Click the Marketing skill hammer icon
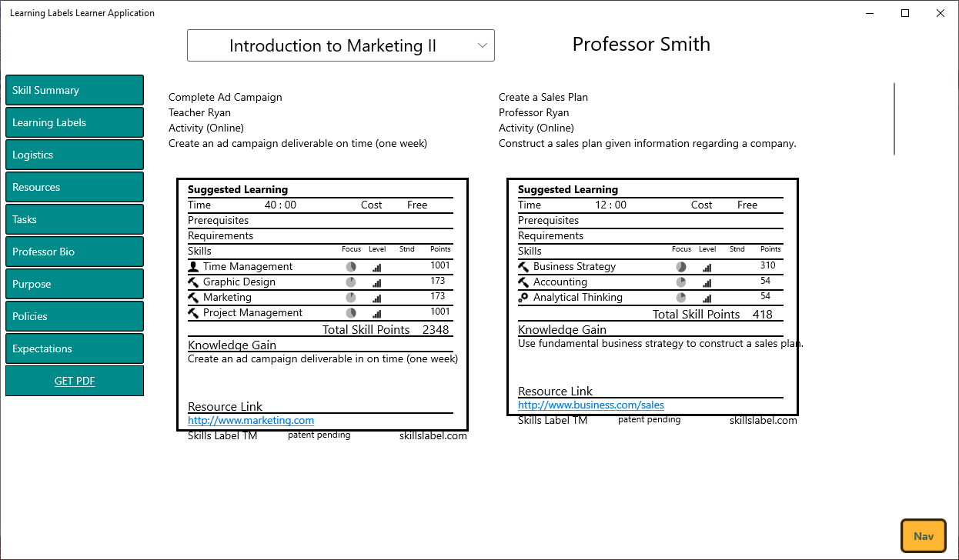 pos(193,298)
